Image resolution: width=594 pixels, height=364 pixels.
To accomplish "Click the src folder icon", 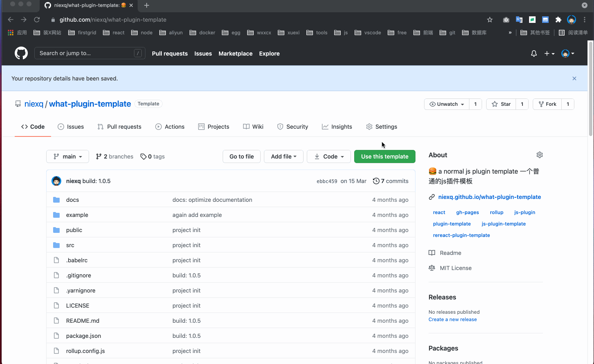I will (56, 245).
